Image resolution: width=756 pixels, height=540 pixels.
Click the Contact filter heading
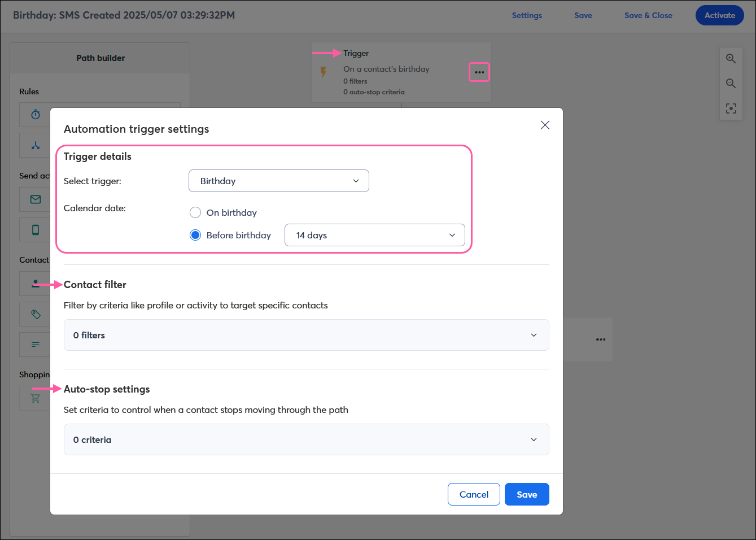point(95,285)
